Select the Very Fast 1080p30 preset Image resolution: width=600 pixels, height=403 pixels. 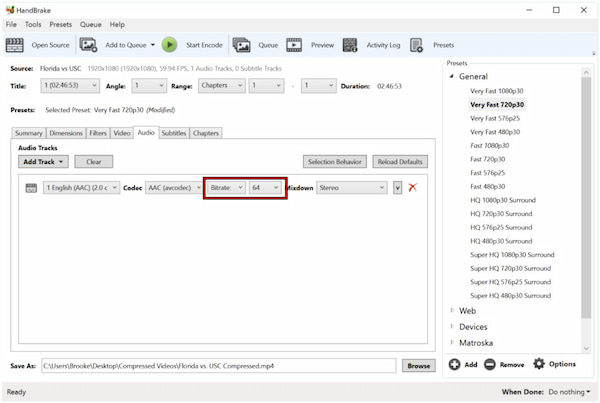pyautogui.click(x=497, y=91)
